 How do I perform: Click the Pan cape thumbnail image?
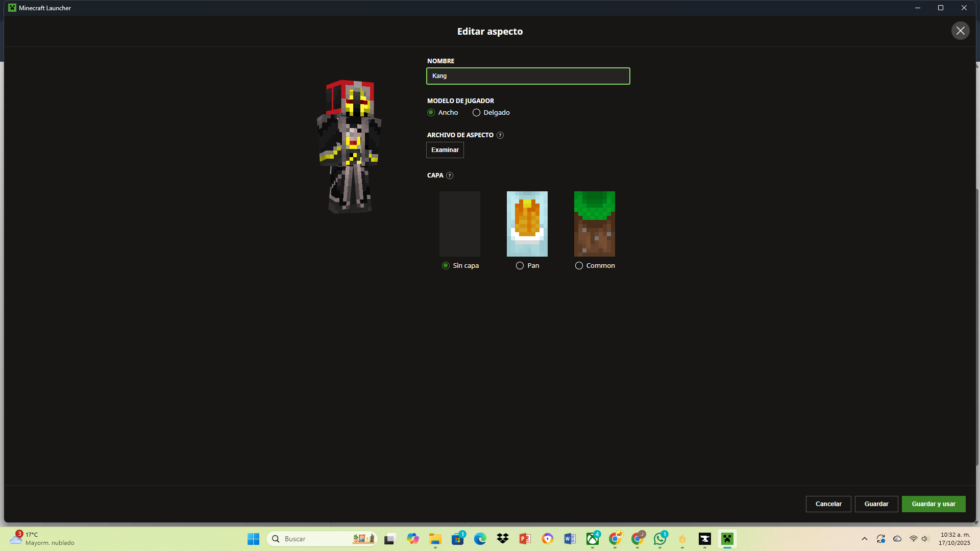(x=527, y=224)
